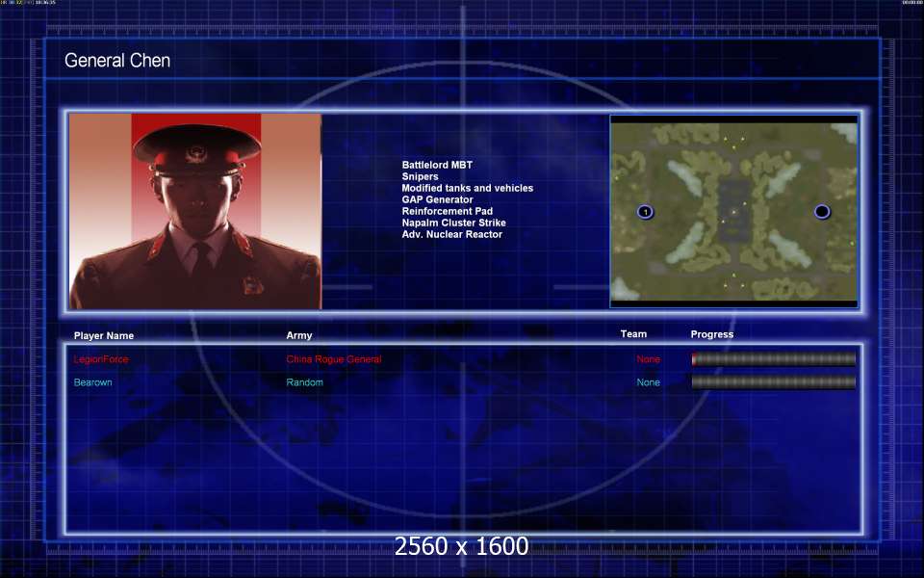This screenshot has width=924, height=578.
Task: Click Bearown's team value 'None'
Action: coord(648,382)
